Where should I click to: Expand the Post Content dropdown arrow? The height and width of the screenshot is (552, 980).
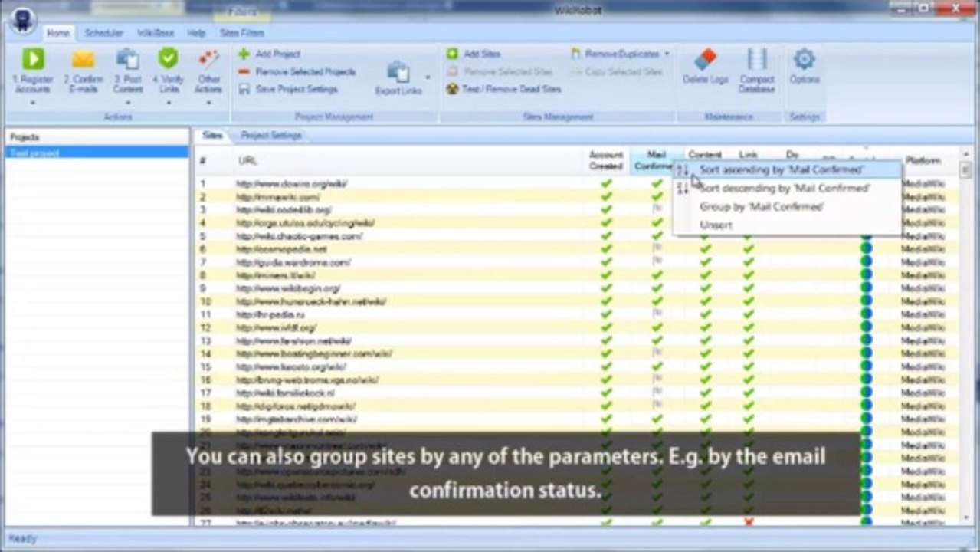(x=128, y=101)
